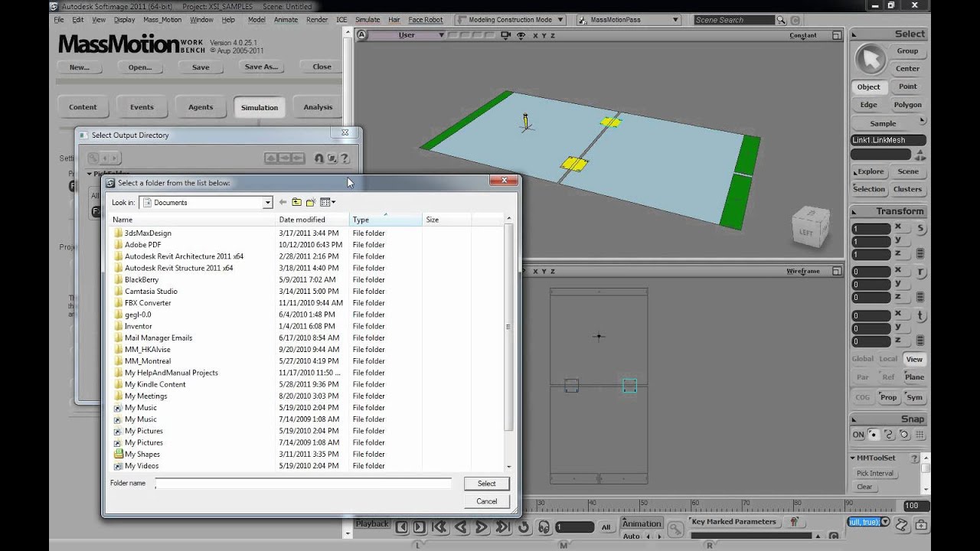980x551 pixels.
Task: Open the Modeling Construction Mode dropdown
Action: (510, 20)
